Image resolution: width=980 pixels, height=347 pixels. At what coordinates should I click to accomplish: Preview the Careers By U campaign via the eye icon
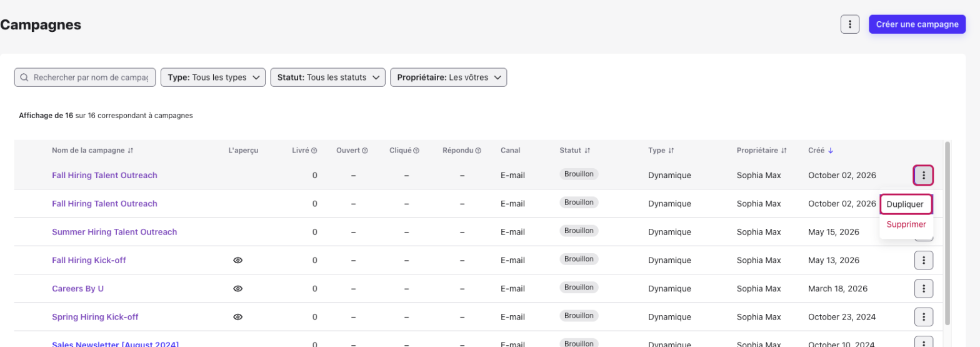pyautogui.click(x=237, y=288)
